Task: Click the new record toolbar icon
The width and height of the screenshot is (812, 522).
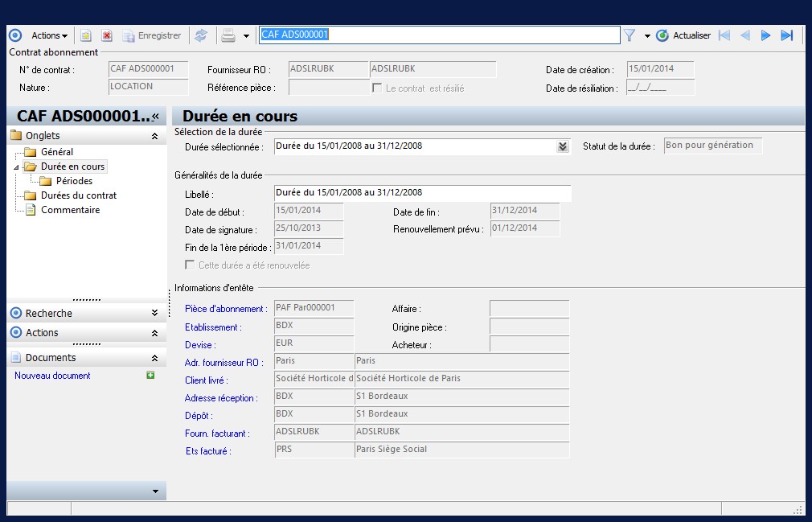Action: click(x=86, y=35)
